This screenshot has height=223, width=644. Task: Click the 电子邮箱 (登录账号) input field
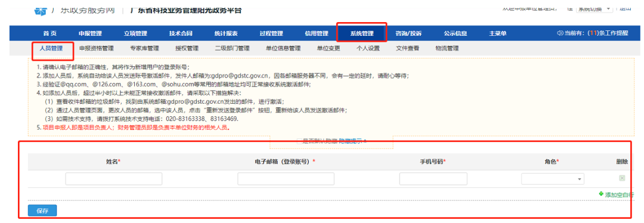[x=286, y=179]
